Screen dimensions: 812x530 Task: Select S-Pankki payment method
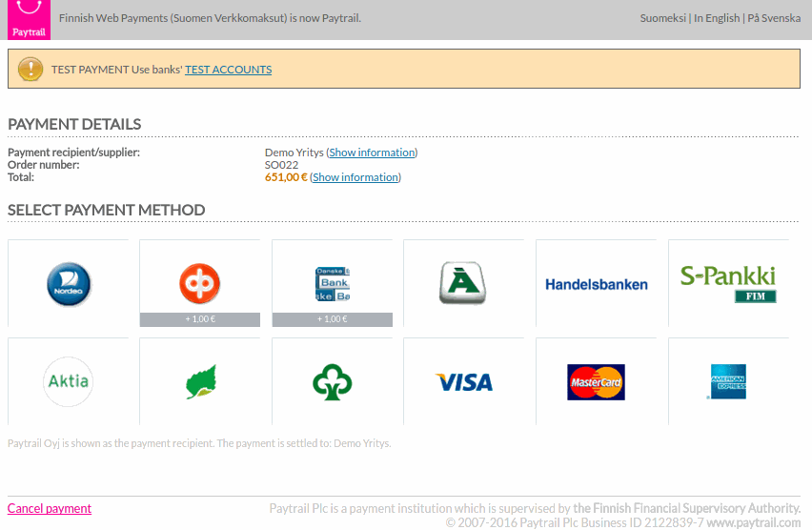[x=729, y=283]
